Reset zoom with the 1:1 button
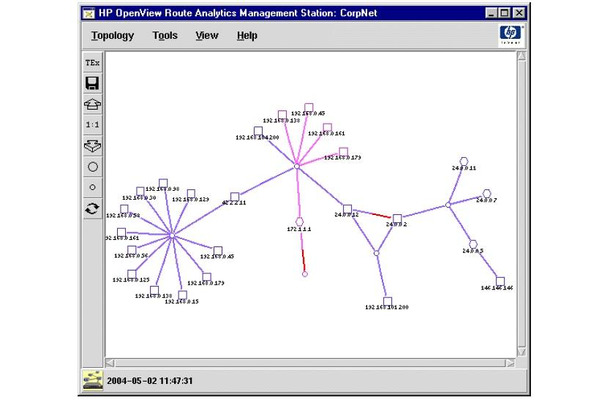This screenshot has width=610, height=400. 92,125
